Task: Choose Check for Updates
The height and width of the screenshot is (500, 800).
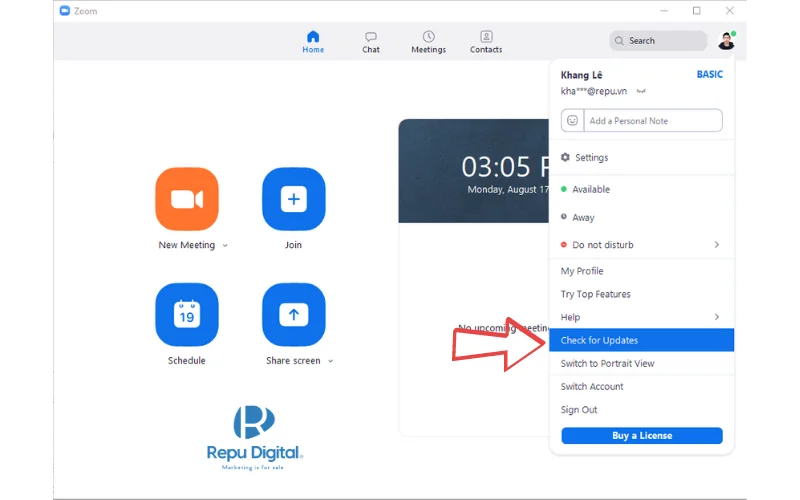Action: [641, 340]
